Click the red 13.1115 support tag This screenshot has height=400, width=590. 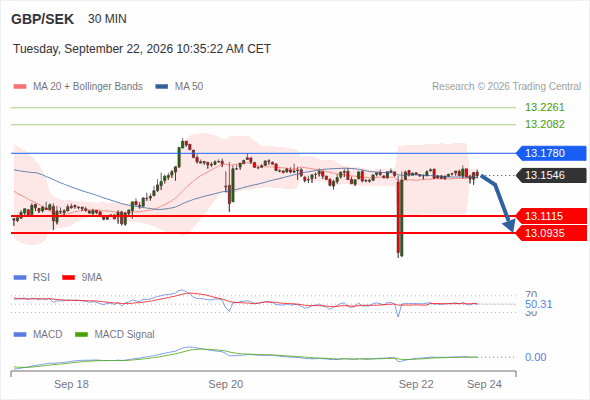pos(551,216)
